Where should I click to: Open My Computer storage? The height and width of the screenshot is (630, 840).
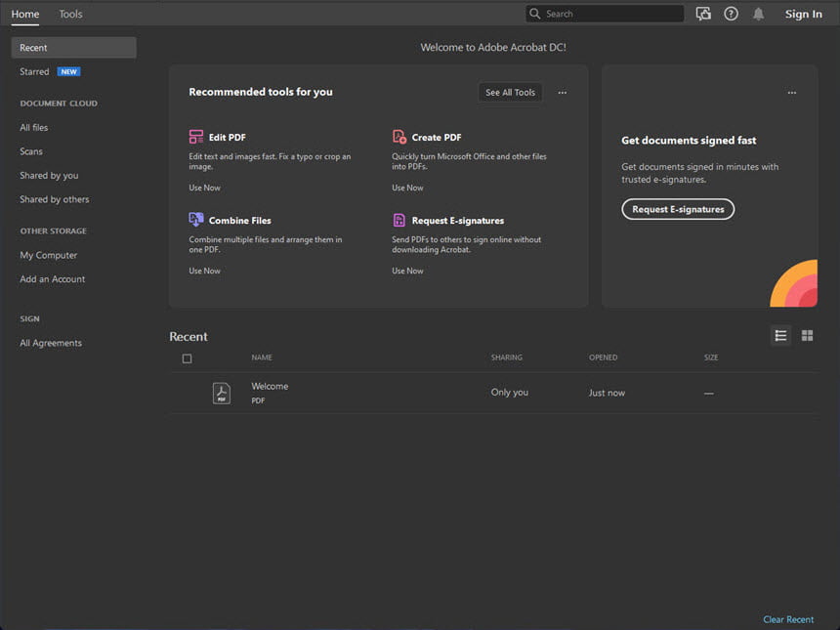48,255
